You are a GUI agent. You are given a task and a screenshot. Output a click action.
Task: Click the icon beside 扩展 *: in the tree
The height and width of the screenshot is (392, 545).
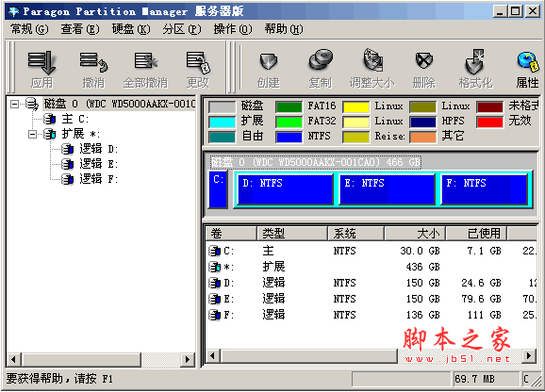[x=49, y=134]
